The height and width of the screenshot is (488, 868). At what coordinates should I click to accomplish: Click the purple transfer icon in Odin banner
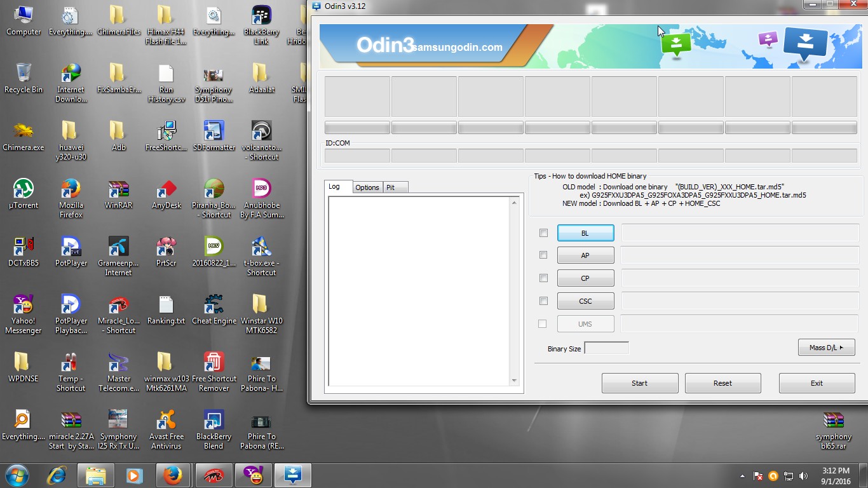pyautogui.click(x=768, y=40)
